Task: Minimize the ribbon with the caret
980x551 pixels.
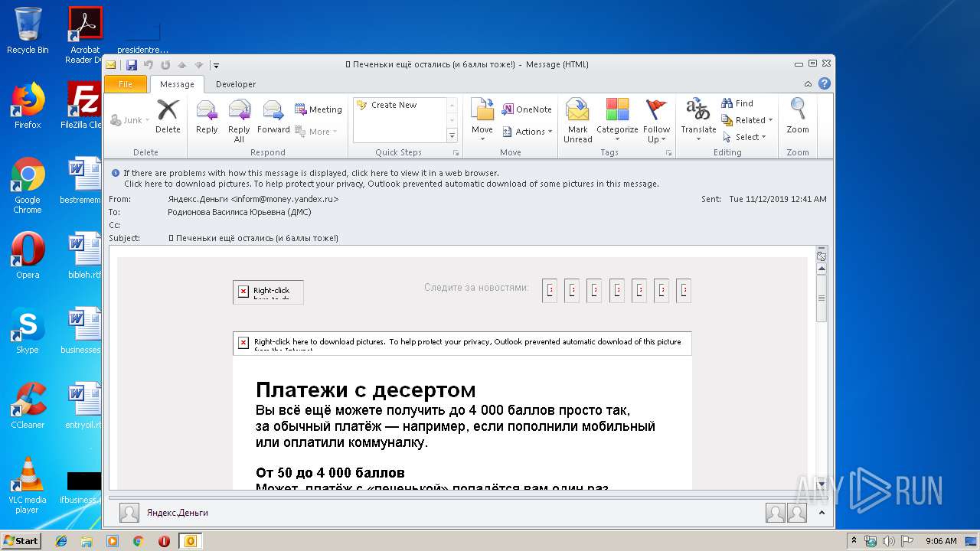Action: (x=808, y=84)
